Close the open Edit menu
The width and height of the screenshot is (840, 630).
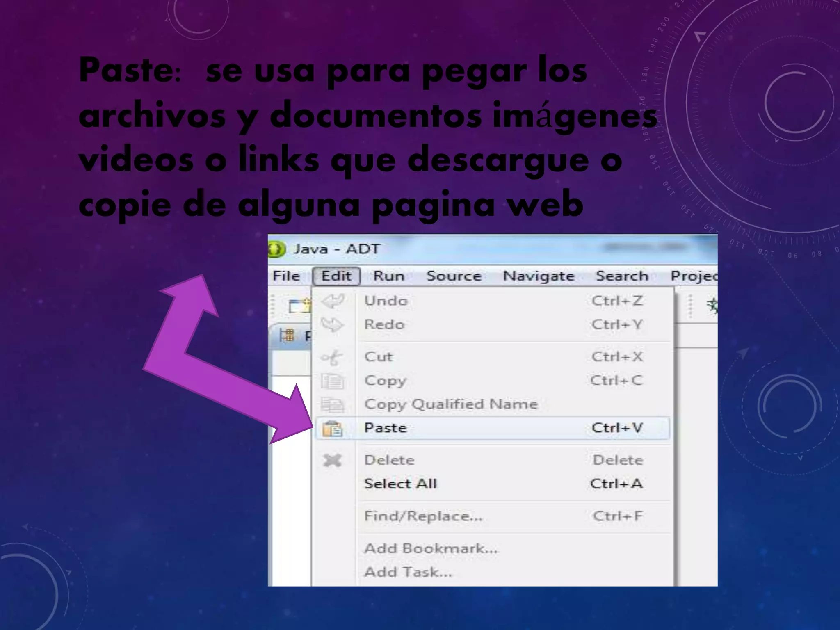point(336,276)
